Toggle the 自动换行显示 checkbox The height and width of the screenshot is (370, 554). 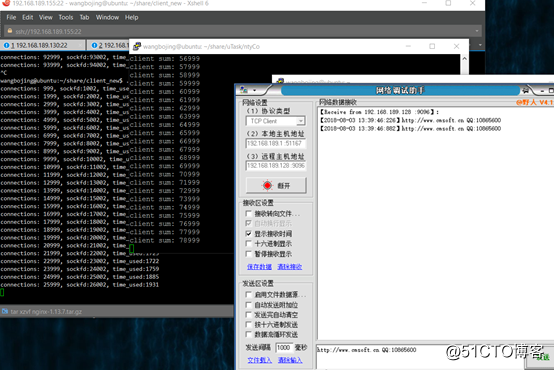pyautogui.click(x=248, y=223)
